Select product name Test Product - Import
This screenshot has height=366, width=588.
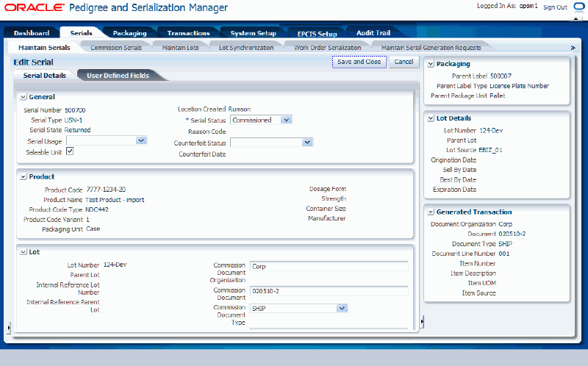click(x=115, y=200)
